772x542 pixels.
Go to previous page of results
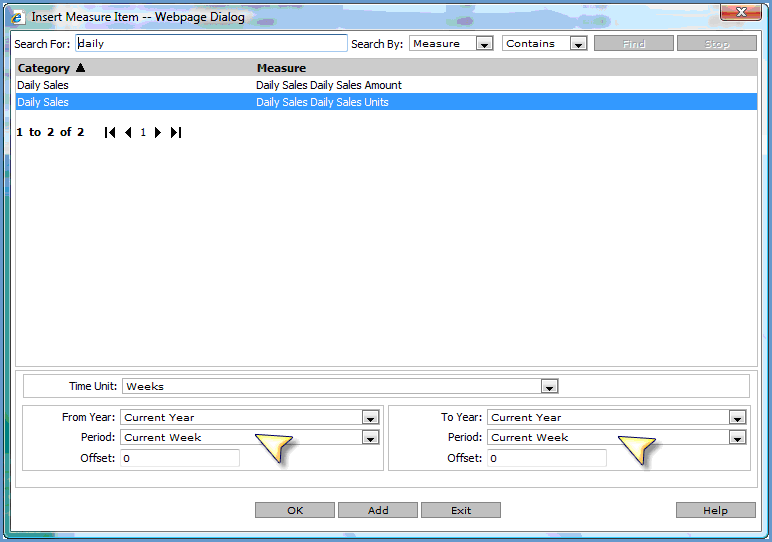click(x=128, y=132)
